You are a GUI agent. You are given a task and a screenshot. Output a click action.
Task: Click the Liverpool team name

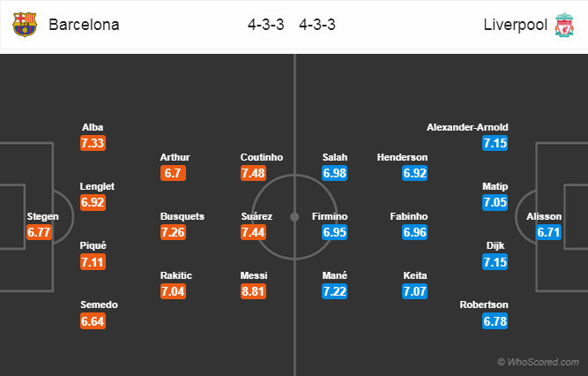click(x=514, y=25)
